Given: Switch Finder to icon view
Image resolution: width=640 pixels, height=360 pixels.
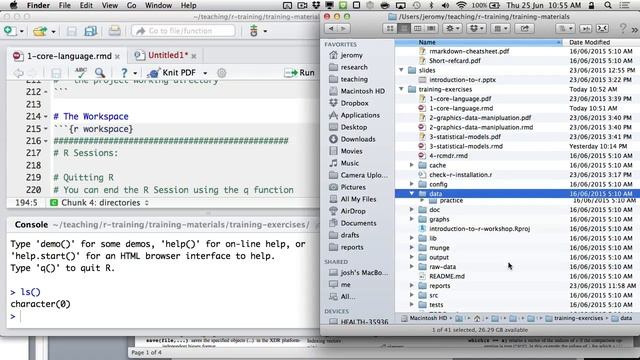Looking at the screenshot, I should coord(390,28).
